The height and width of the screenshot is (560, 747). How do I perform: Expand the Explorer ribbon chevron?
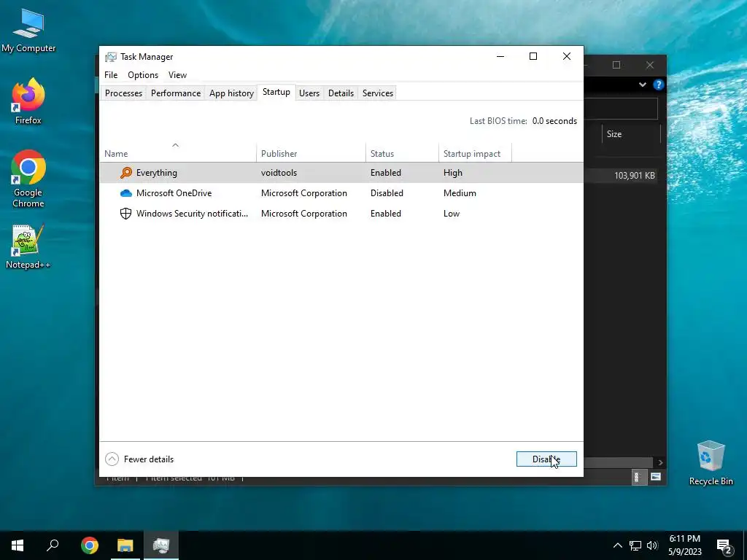tap(643, 85)
